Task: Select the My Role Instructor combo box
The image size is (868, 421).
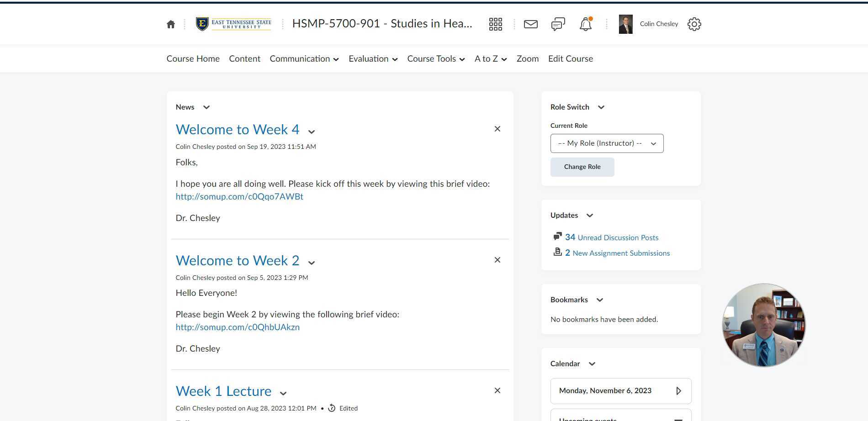Action: pyautogui.click(x=606, y=143)
